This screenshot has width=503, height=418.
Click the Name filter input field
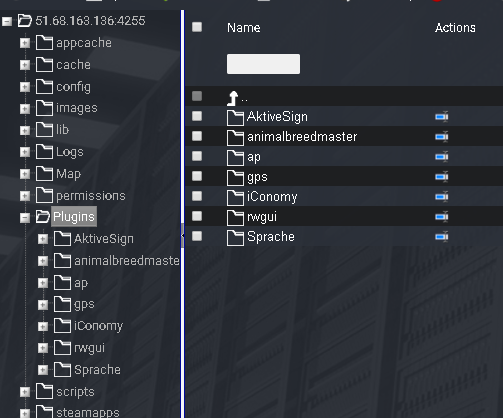(x=263, y=64)
